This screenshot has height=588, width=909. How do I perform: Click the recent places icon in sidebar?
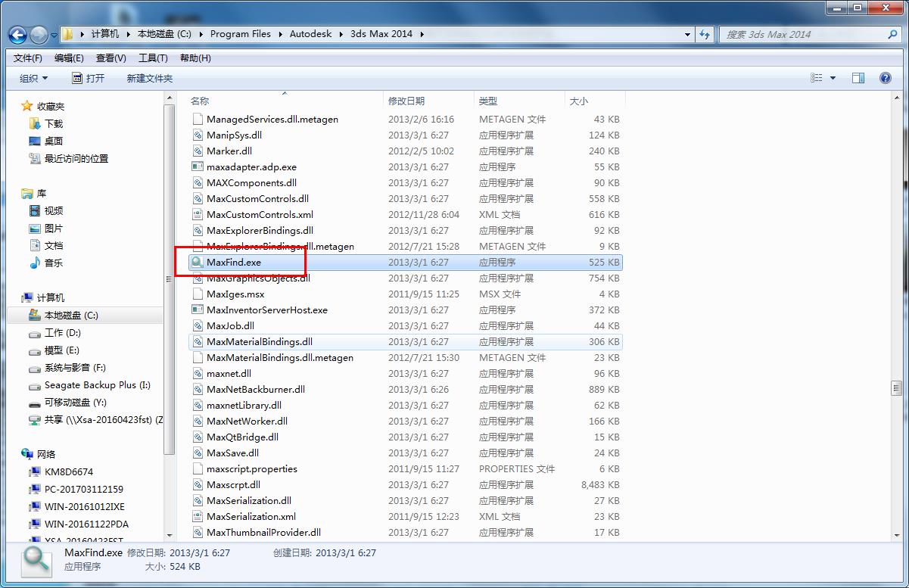click(35, 158)
